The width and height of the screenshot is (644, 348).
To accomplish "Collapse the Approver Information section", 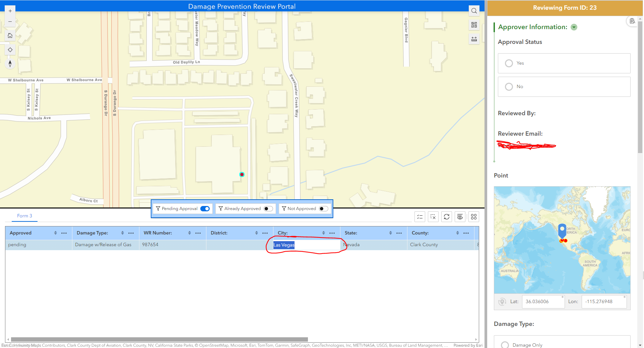I will click(x=574, y=27).
